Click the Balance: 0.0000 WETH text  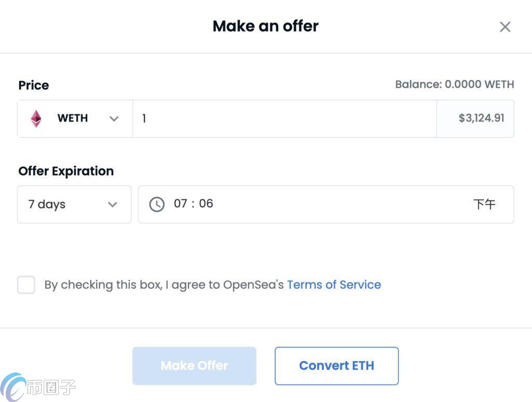[454, 84]
